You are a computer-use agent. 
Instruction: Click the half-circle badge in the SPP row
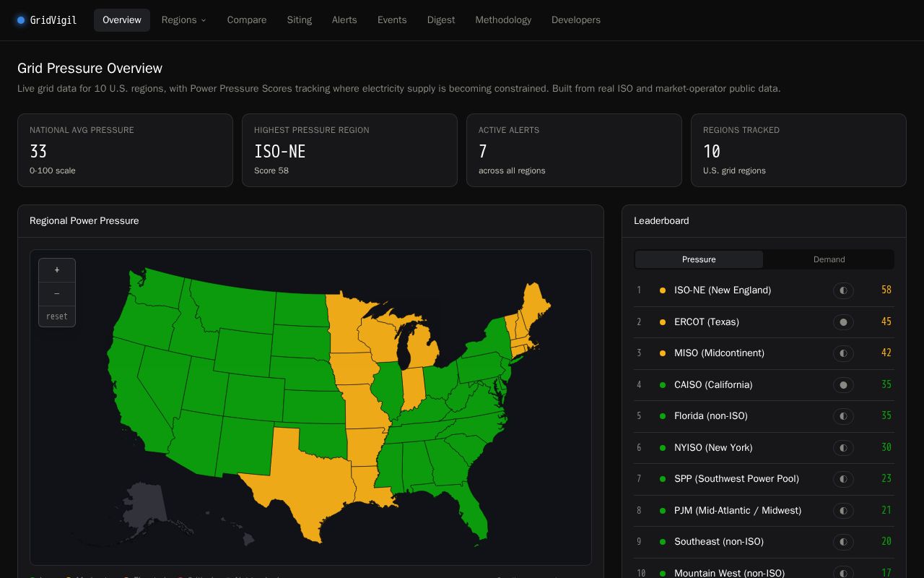point(843,479)
